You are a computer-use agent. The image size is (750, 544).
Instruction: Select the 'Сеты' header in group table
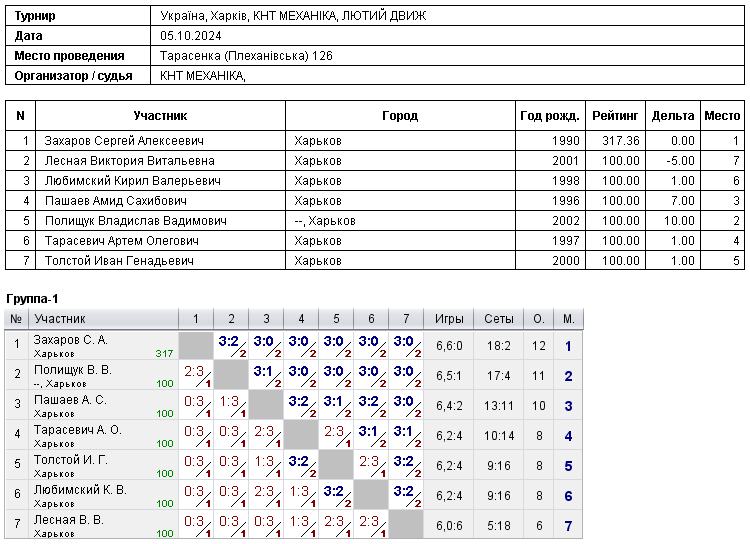(x=499, y=319)
